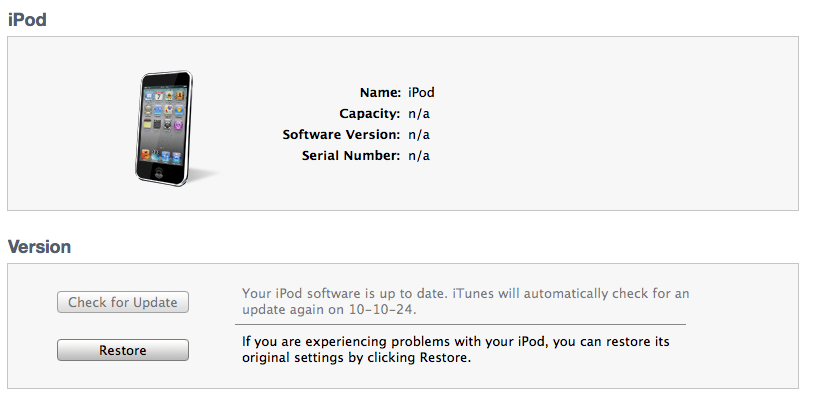This screenshot has width=818, height=402.
Task: Click the Serial Number label
Action: [x=351, y=156]
